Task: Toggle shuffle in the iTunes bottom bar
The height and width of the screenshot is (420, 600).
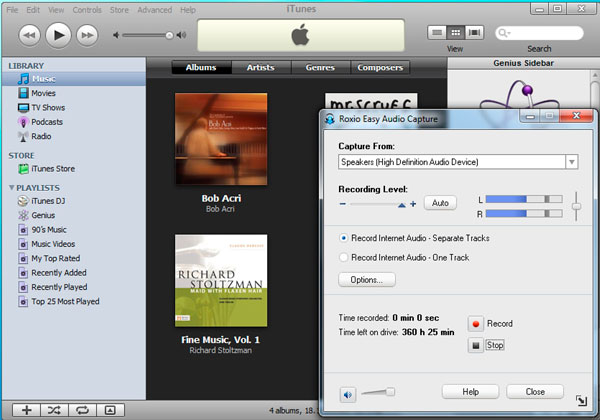Action: coord(54,410)
